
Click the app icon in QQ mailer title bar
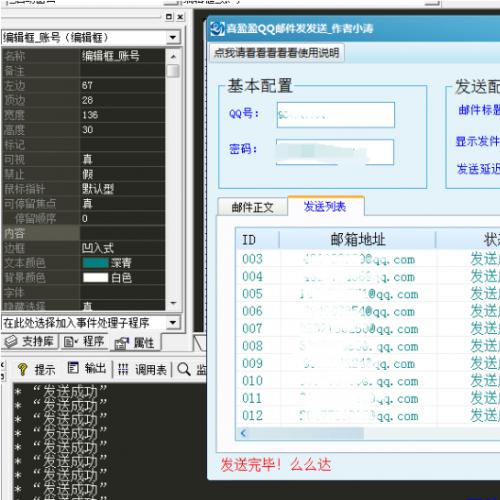coord(218,29)
